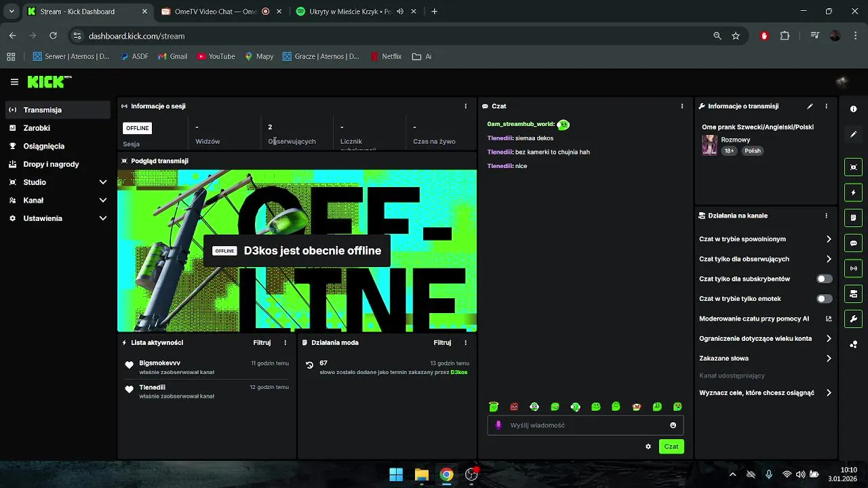Click the volume icon in the system tray
This screenshot has height=488, width=868.
pos(801,474)
